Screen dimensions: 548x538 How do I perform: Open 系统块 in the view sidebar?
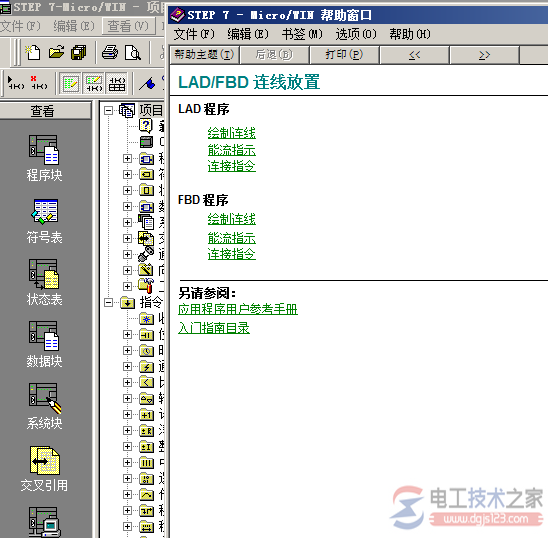point(44,407)
